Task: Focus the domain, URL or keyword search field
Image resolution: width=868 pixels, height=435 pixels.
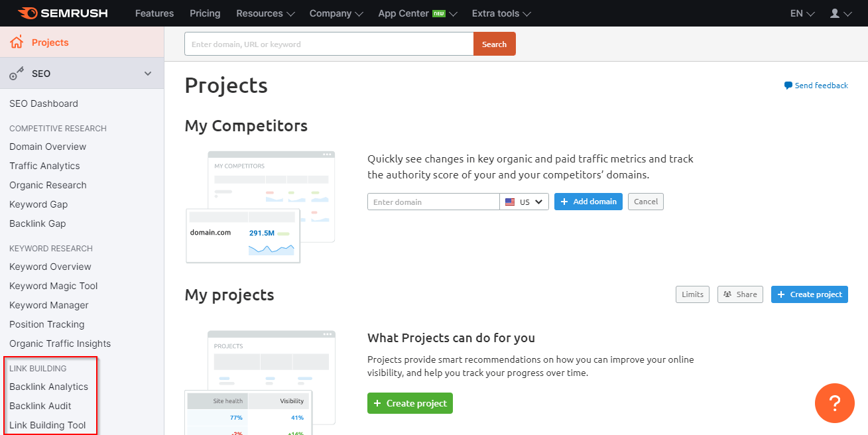Action: pos(329,44)
